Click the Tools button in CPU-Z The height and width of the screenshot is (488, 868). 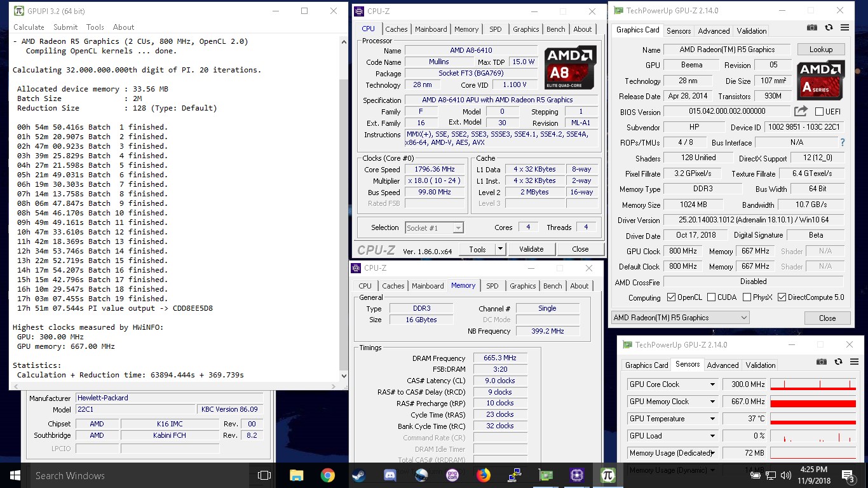[477, 249]
